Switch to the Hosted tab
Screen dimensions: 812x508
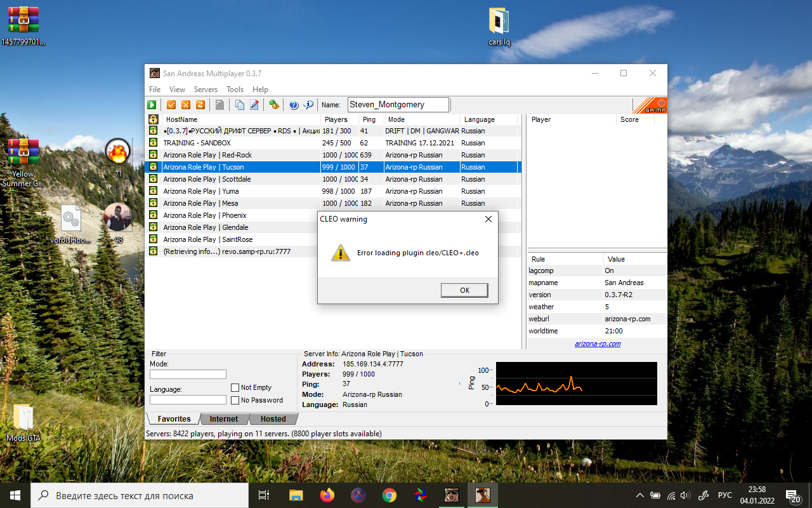click(273, 419)
